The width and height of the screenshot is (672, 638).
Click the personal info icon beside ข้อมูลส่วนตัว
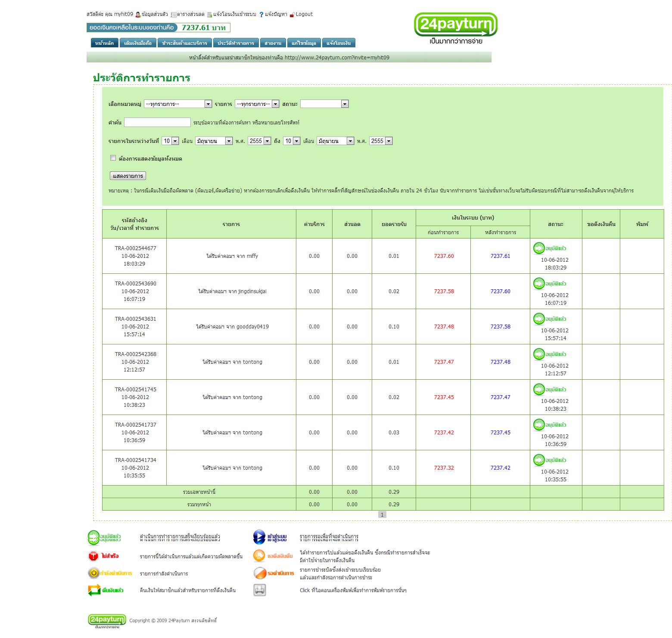click(x=138, y=15)
